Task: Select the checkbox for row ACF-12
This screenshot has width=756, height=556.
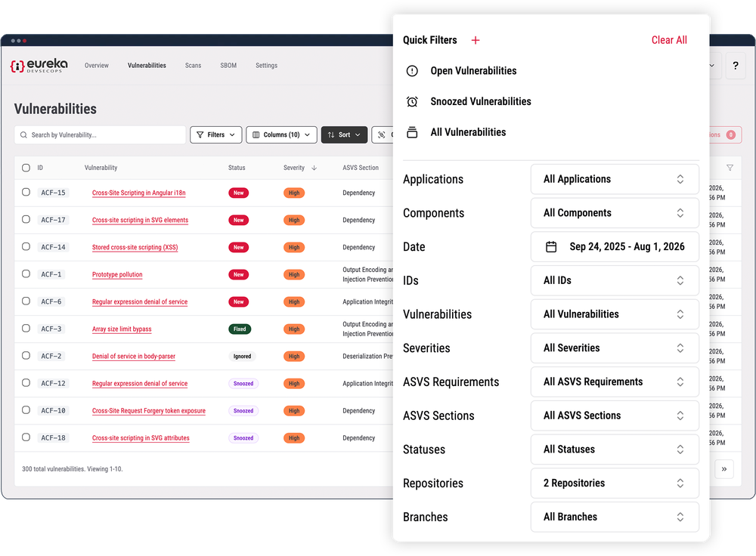Action: [26, 383]
